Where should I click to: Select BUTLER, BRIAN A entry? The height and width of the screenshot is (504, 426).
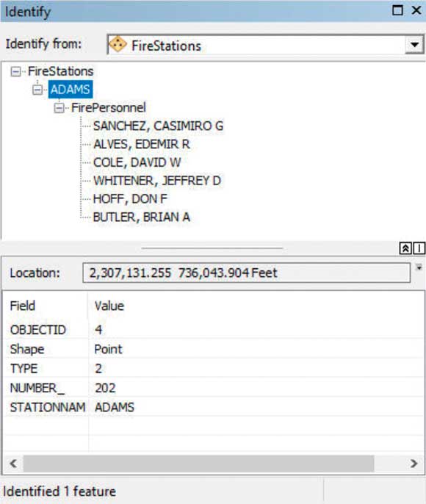coord(142,217)
